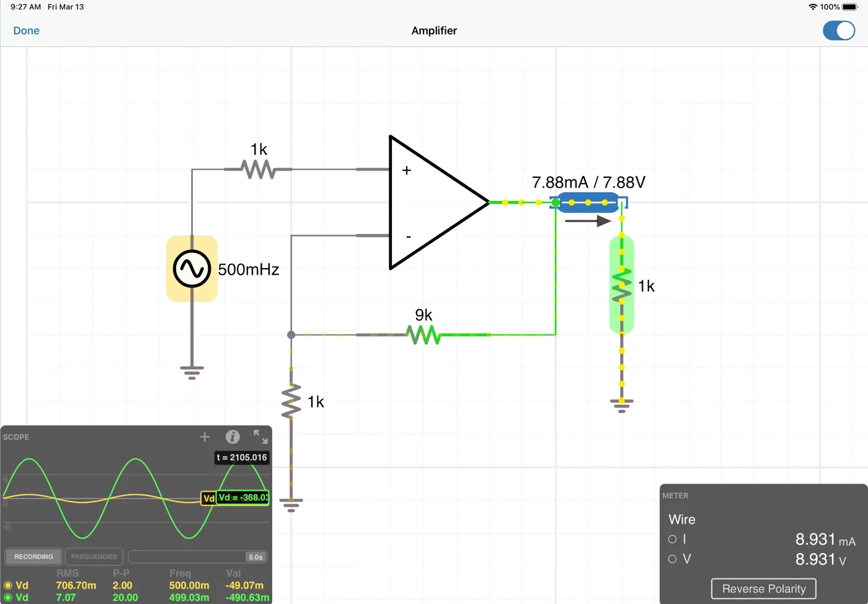Expand the scope with arrows icon
This screenshot has height=604, width=868.
pos(260,437)
